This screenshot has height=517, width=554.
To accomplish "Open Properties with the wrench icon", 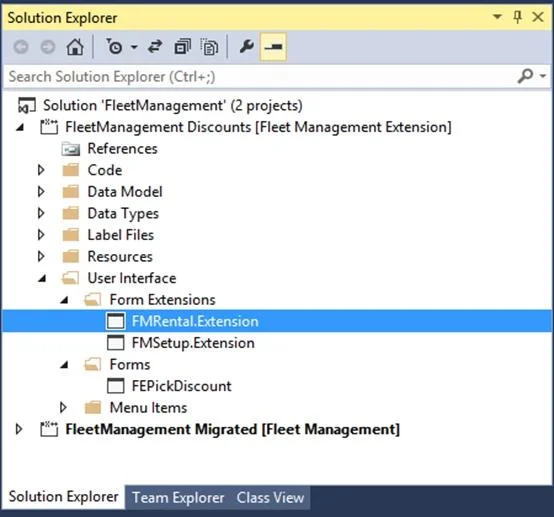I will point(246,47).
